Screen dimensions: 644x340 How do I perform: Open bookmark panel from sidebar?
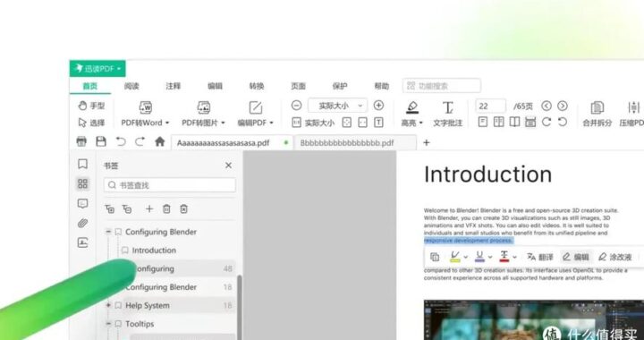click(82, 165)
